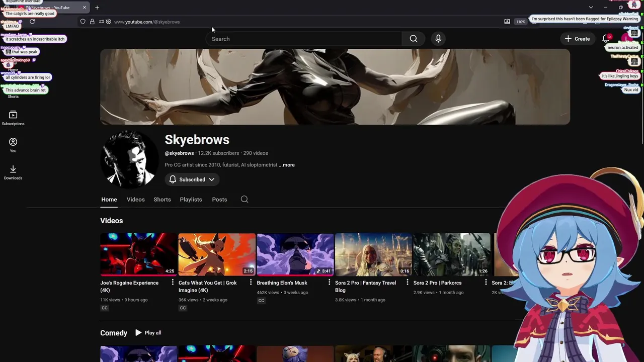Click the Create button
Viewport: 644px width, 362px height.
(x=577, y=39)
